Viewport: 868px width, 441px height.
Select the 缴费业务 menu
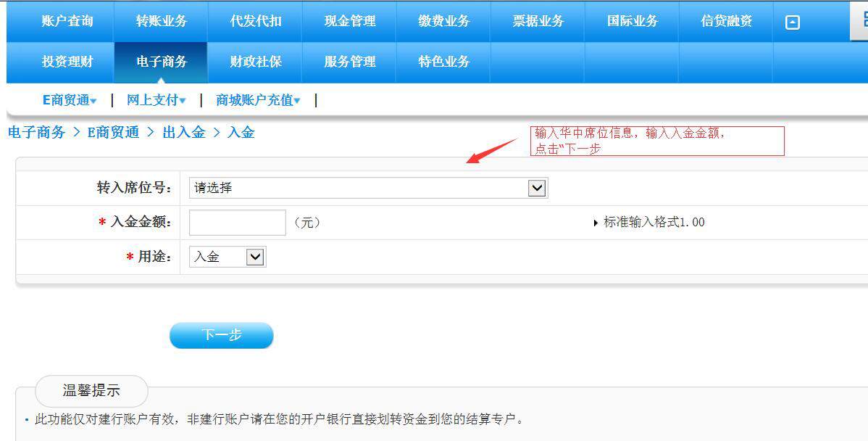point(444,21)
